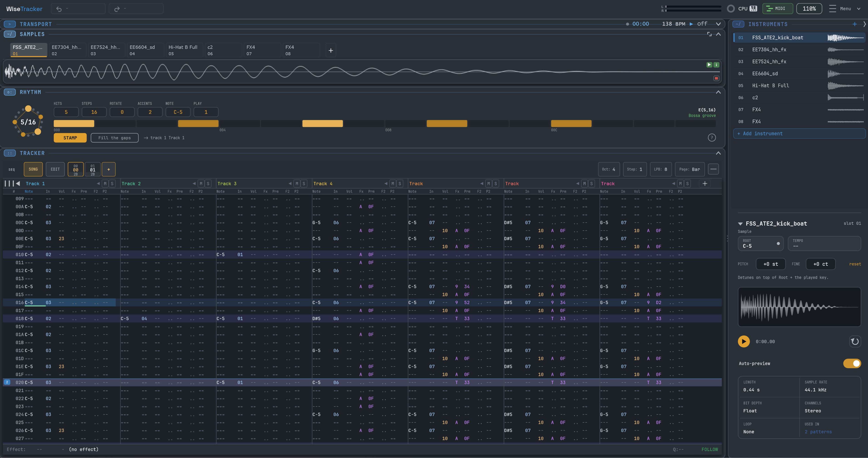Collapse the Rhythm section

[x=718, y=92]
